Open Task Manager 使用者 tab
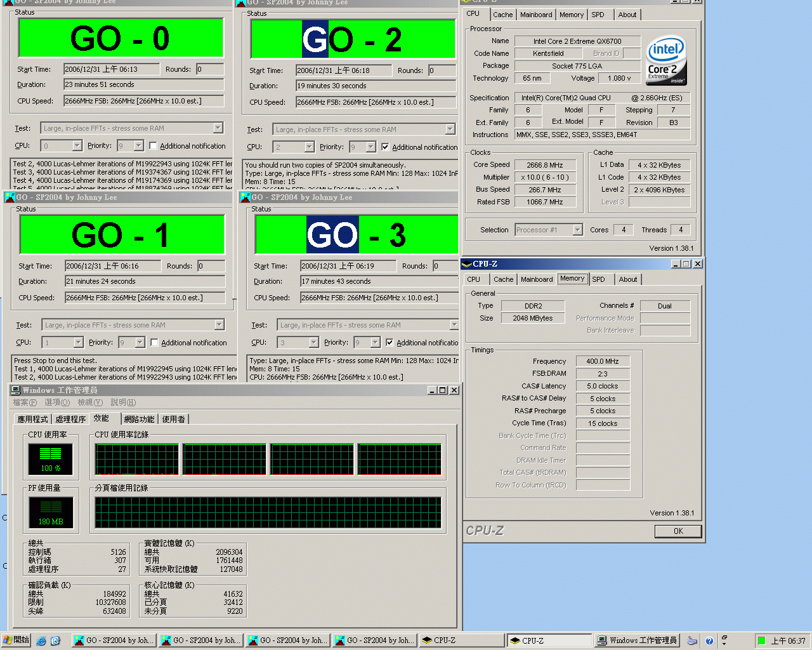This screenshot has height=650, width=812. [x=174, y=420]
